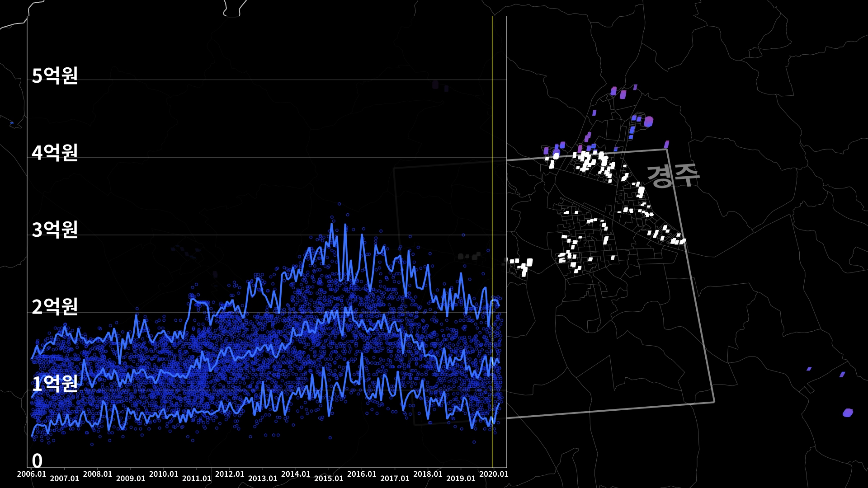Click the 5억원 y-axis label
Viewport: 868px width, 488px height.
[x=55, y=75]
